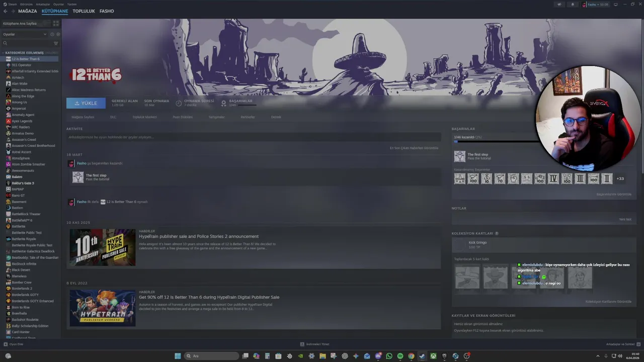Open Spotify from the taskbar
The image size is (644, 362).
point(400,356)
